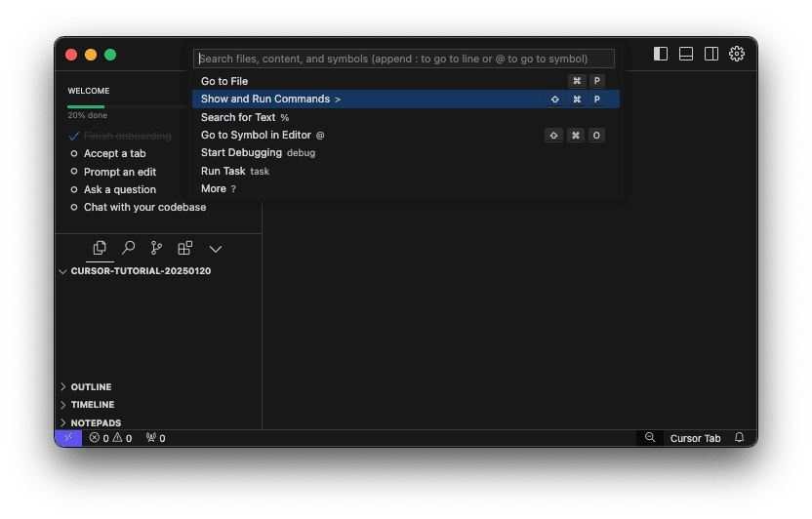Image resolution: width=812 pixels, height=519 pixels.
Task: Click the onboarding 20% progress bar
Action: (126, 106)
